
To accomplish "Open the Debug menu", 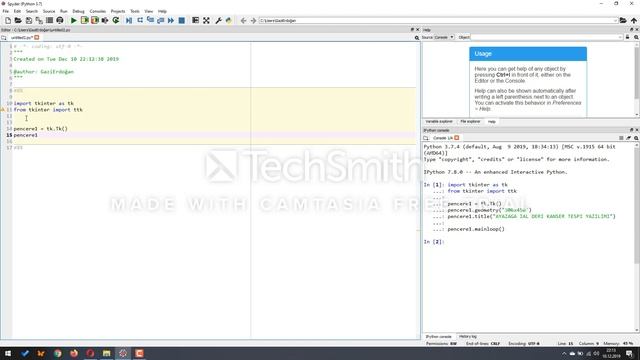I will 78,11.
